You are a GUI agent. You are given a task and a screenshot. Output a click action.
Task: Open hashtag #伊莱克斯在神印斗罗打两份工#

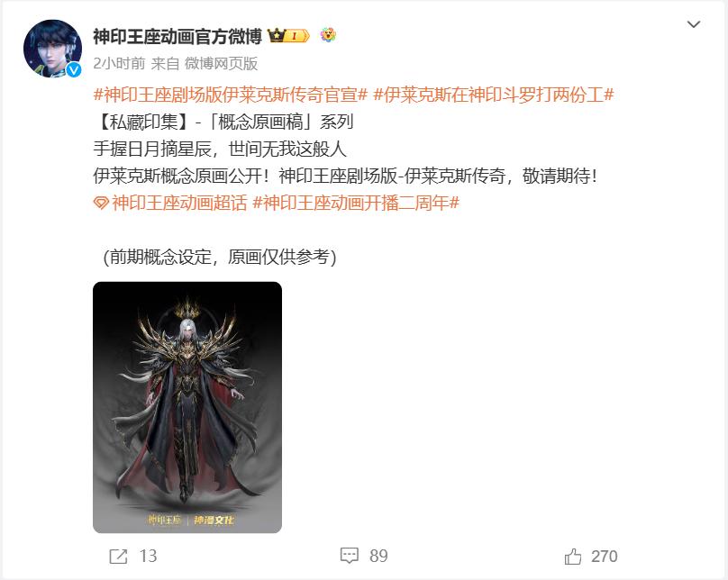494,95
